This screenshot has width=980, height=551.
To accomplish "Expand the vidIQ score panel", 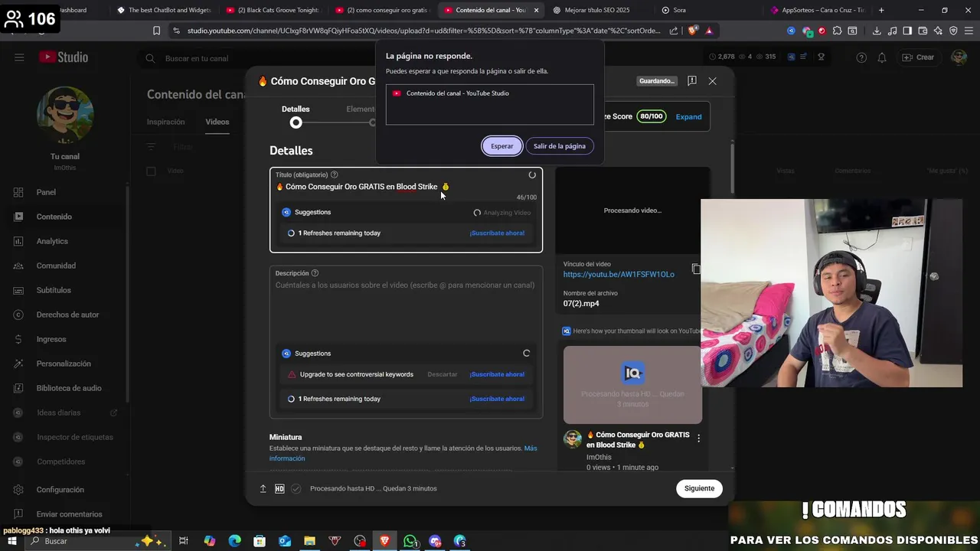I will tap(688, 116).
